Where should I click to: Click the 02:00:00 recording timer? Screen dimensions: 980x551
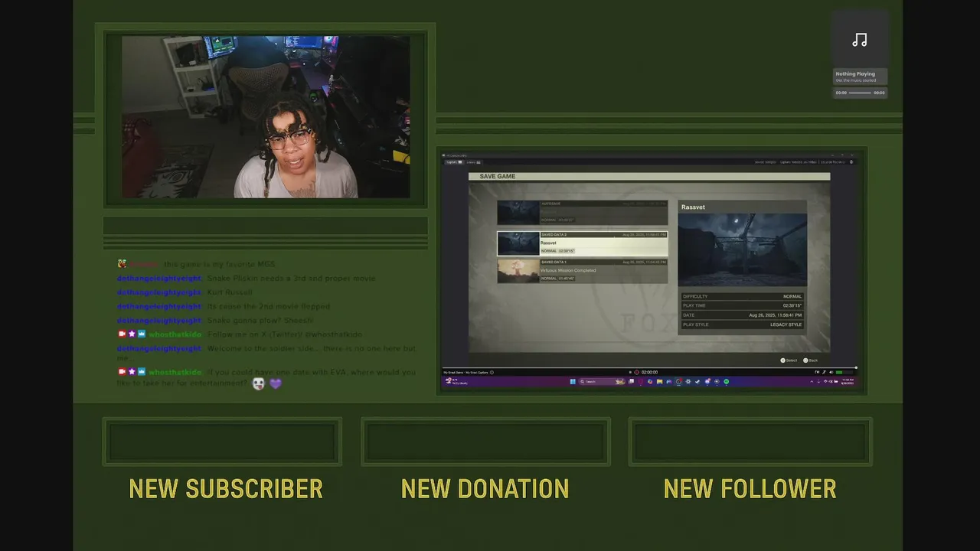pos(649,372)
